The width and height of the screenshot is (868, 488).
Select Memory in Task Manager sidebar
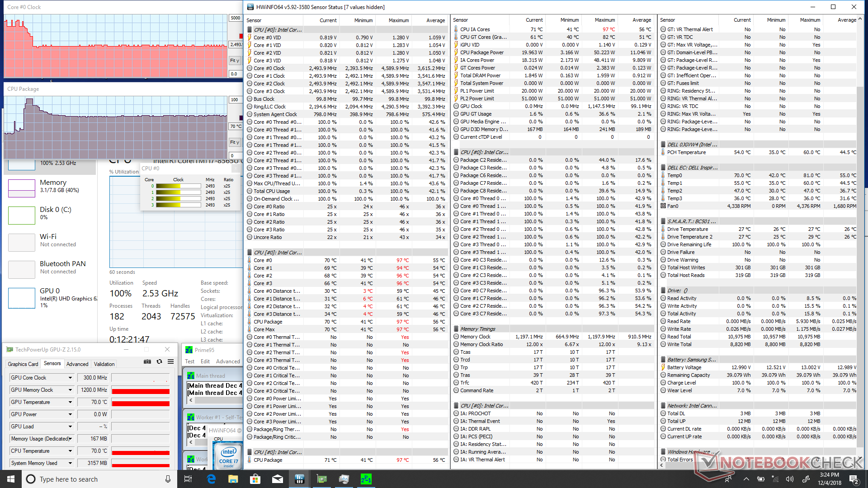pyautogui.click(x=53, y=186)
